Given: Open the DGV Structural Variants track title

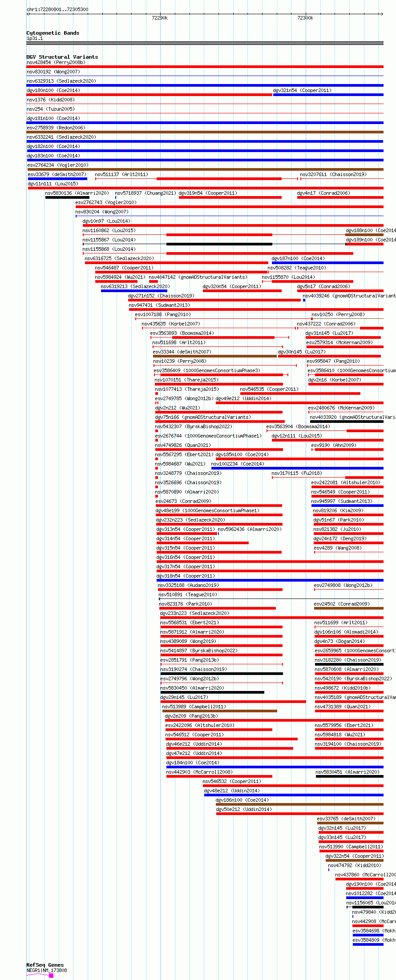Looking at the screenshot, I should pyautogui.click(x=62, y=57).
